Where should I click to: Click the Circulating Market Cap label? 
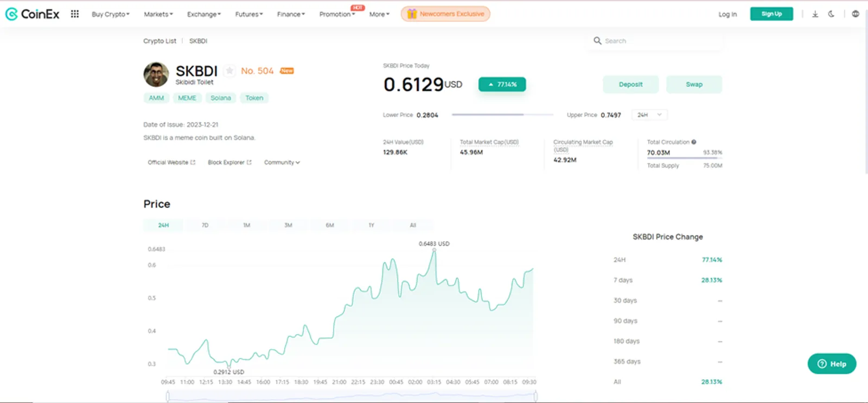pos(583,145)
